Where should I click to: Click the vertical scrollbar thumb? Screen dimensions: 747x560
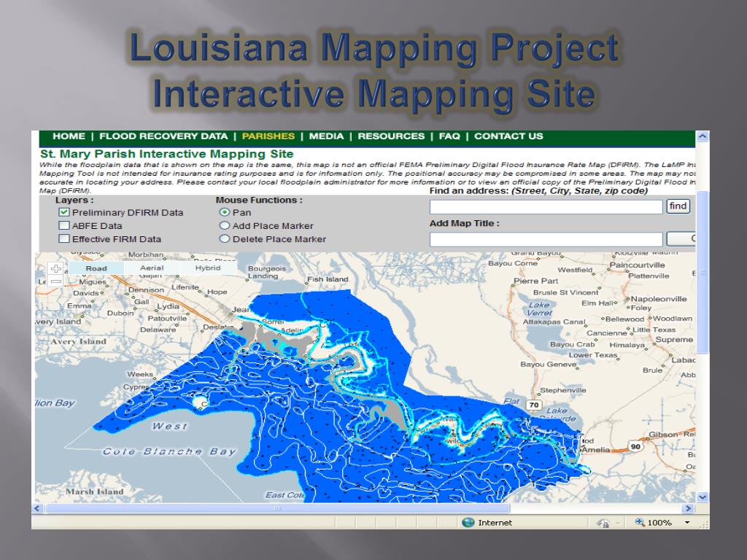(703, 271)
